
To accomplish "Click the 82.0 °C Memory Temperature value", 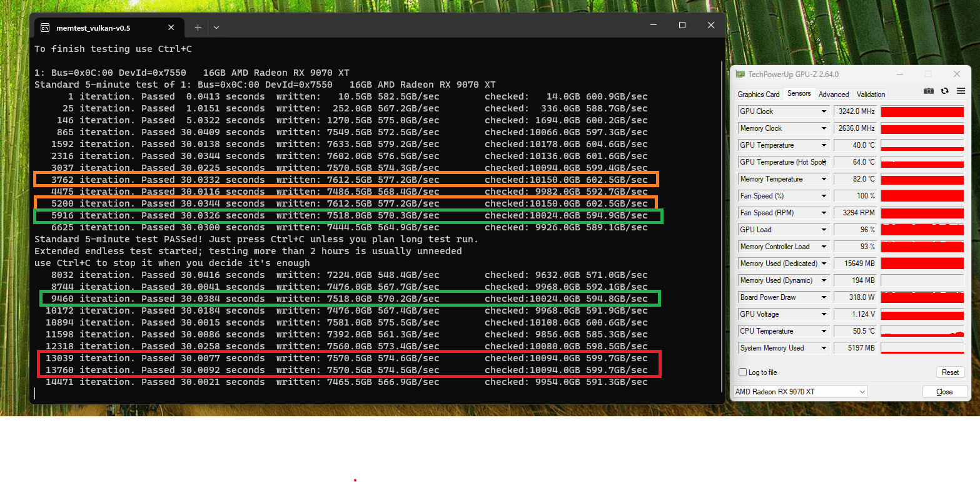I will tap(855, 179).
